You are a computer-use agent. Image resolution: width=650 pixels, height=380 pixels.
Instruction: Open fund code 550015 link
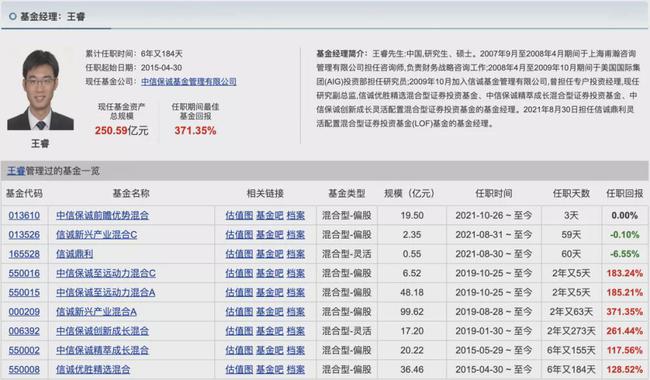click(24, 293)
